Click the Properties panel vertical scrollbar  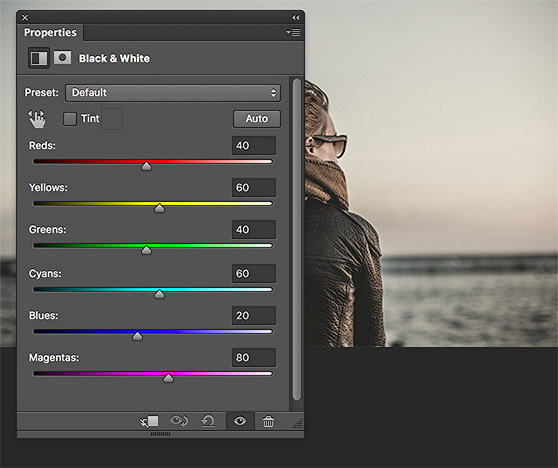tap(297, 239)
